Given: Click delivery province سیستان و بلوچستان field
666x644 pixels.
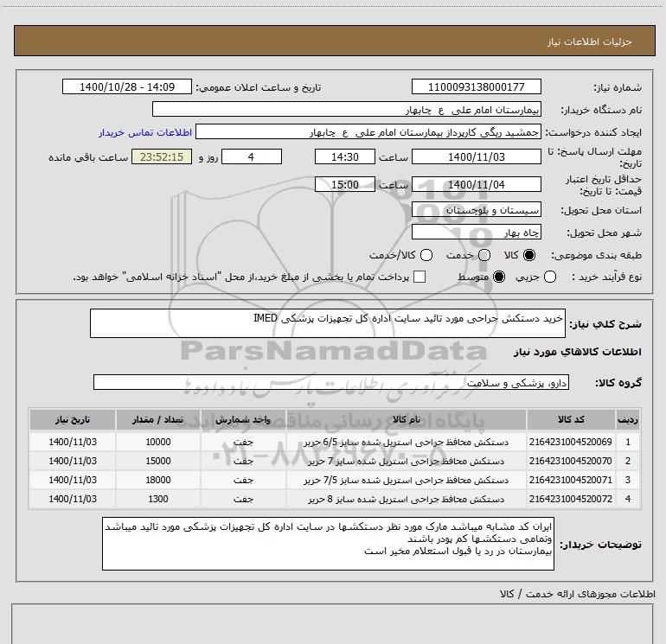Looking at the screenshot, I should 476,209.
